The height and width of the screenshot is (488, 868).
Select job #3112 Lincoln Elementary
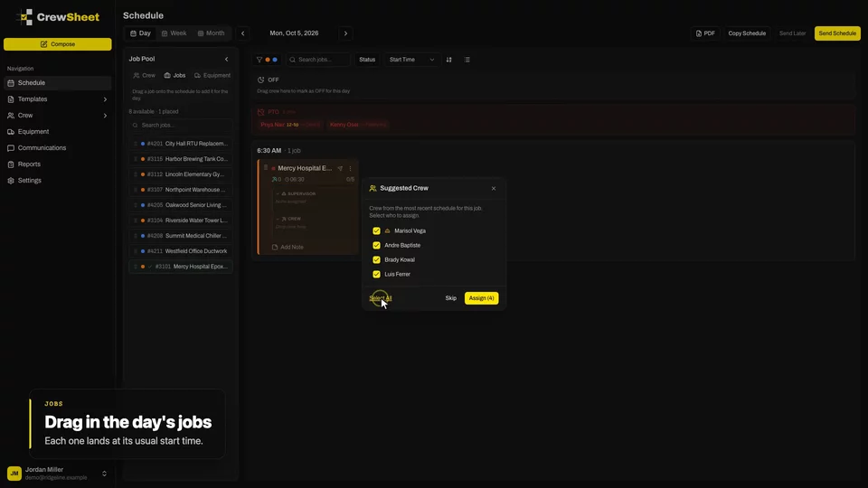pyautogui.click(x=181, y=174)
